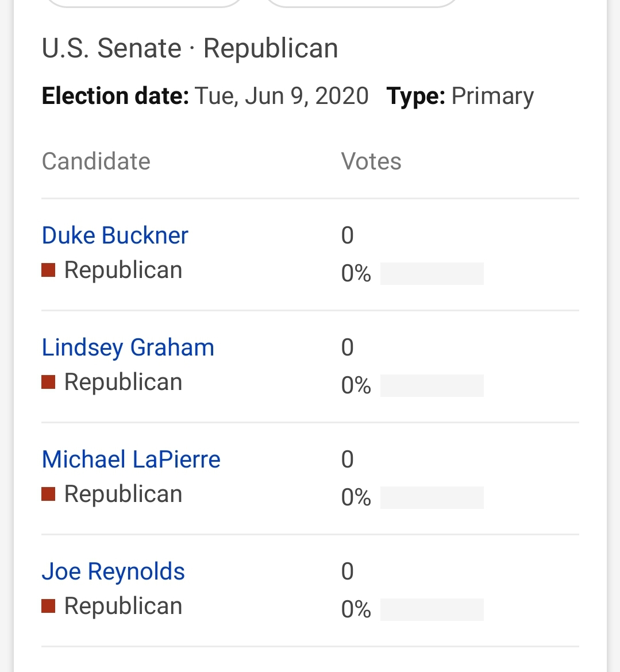
Task: Click Duke Buckner's vote percentage bar
Action: [x=432, y=273]
